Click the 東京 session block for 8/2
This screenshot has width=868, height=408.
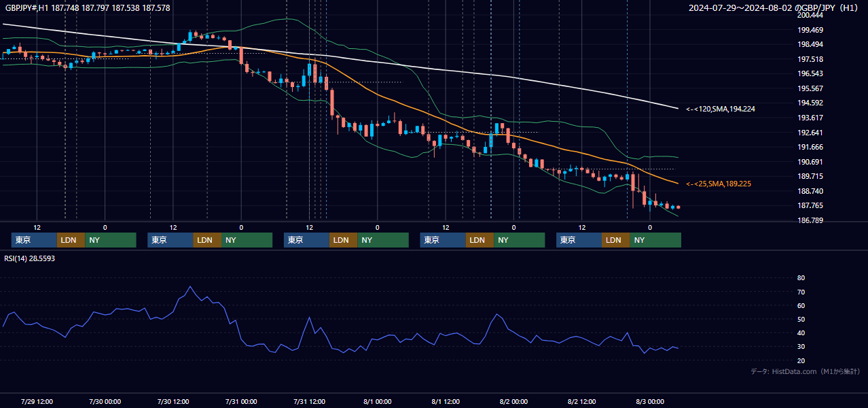tap(579, 240)
